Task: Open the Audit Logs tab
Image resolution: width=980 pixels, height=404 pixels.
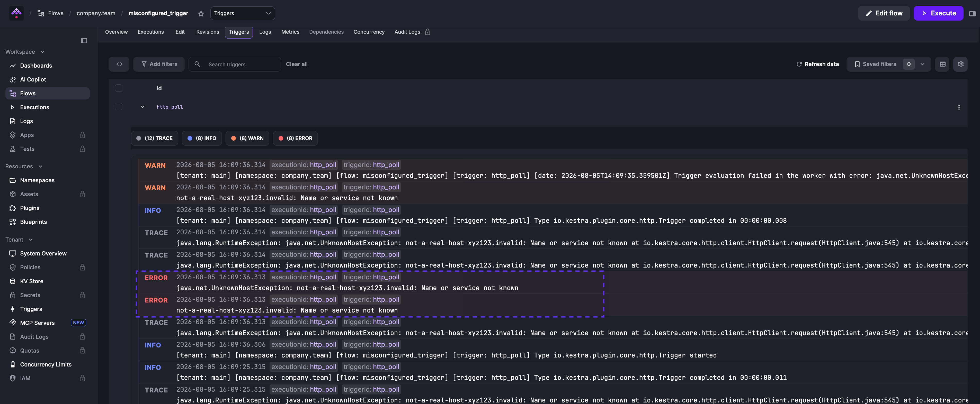Action: click(412, 32)
